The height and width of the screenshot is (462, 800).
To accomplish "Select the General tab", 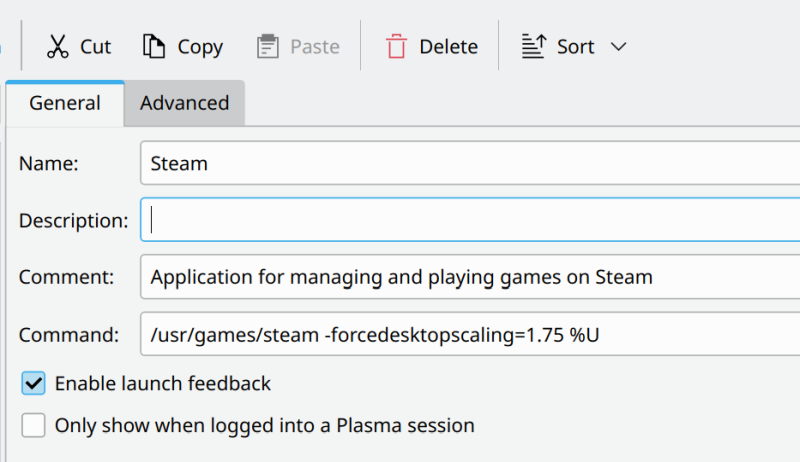I will coord(64,102).
